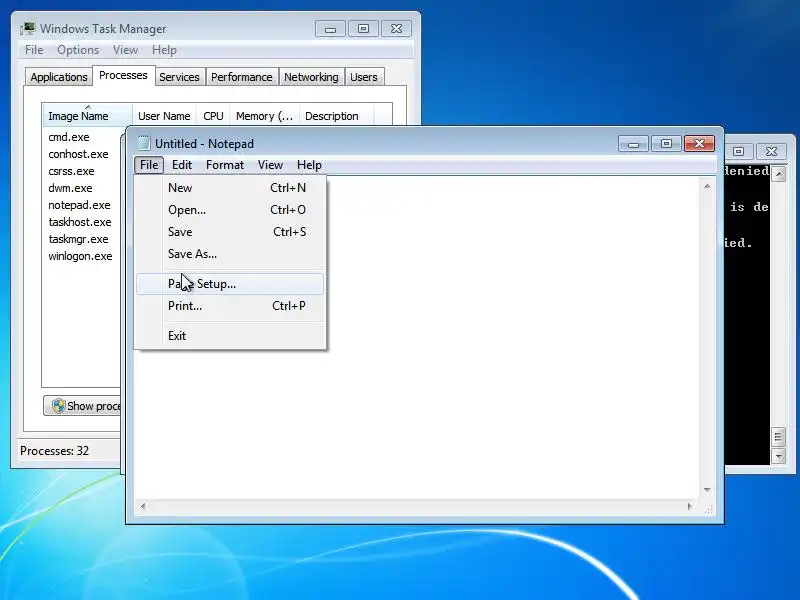Click the Processes: 32 status text
Image resolution: width=800 pixels, height=600 pixels.
tap(55, 451)
